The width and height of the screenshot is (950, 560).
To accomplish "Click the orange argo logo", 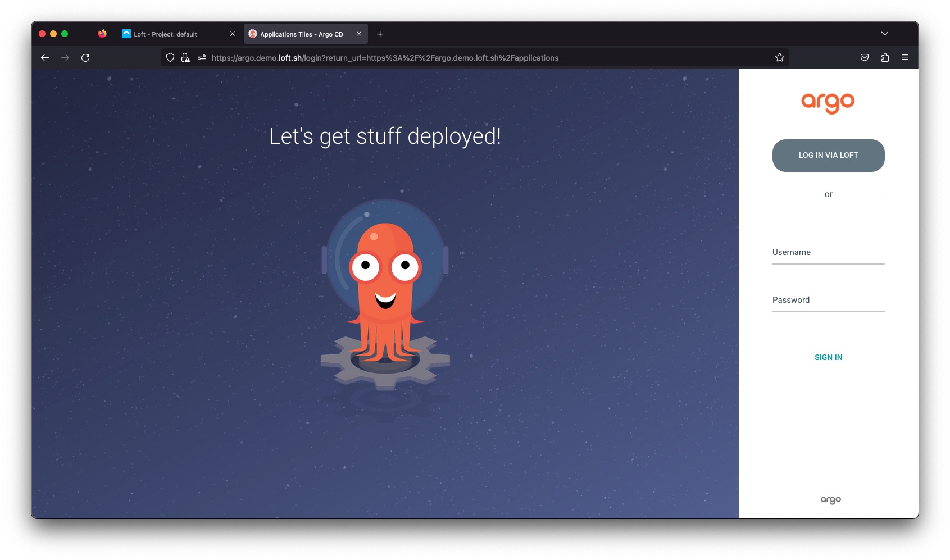I will click(828, 103).
